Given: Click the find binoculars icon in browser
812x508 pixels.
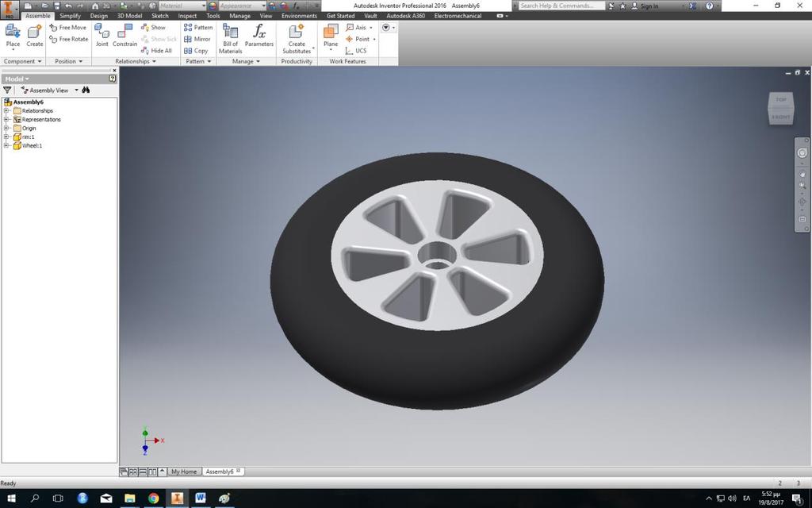Looking at the screenshot, I should coord(86,90).
